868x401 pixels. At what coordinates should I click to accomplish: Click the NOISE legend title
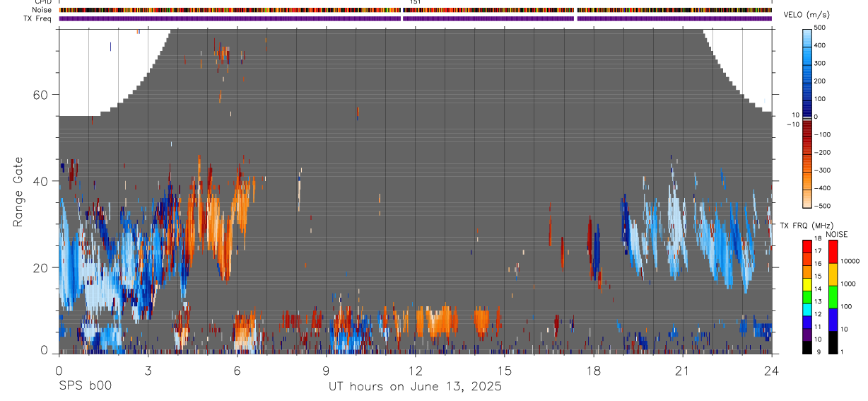pyautogui.click(x=837, y=235)
